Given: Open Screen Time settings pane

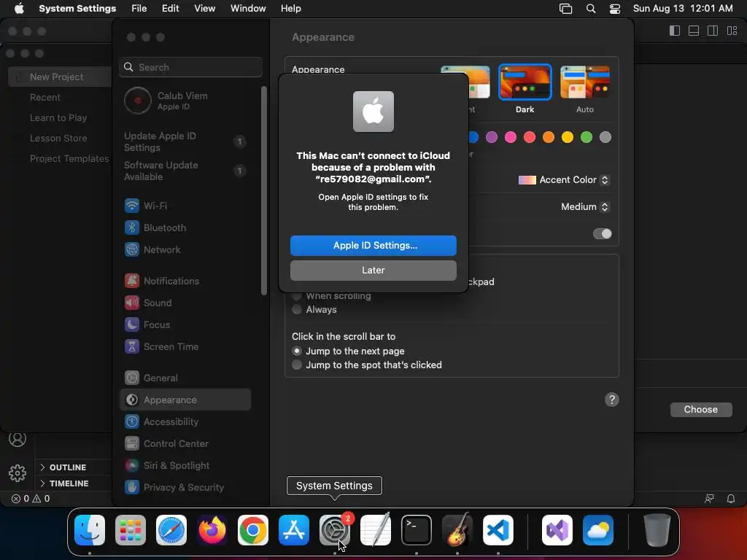Looking at the screenshot, I should tap(186, 346).
